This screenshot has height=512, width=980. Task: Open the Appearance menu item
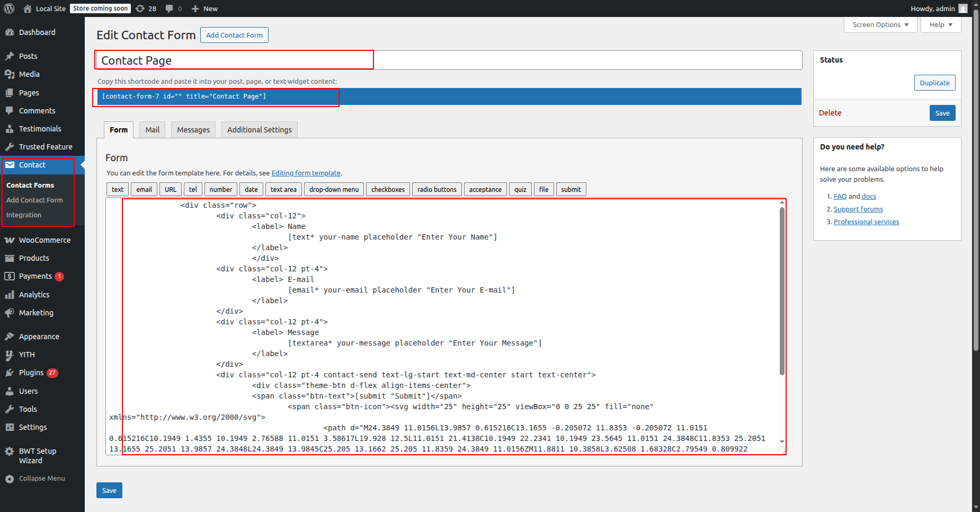39,337
